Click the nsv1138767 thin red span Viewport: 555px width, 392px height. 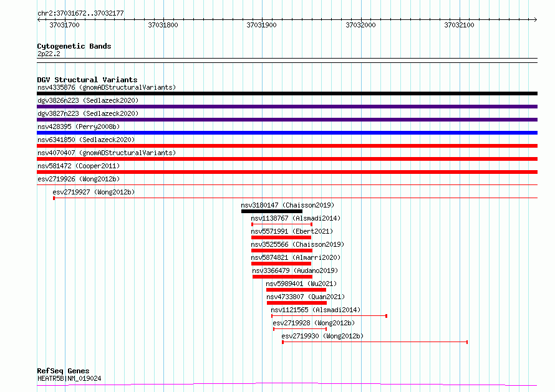pyautogui.click(x=282, y=224)
